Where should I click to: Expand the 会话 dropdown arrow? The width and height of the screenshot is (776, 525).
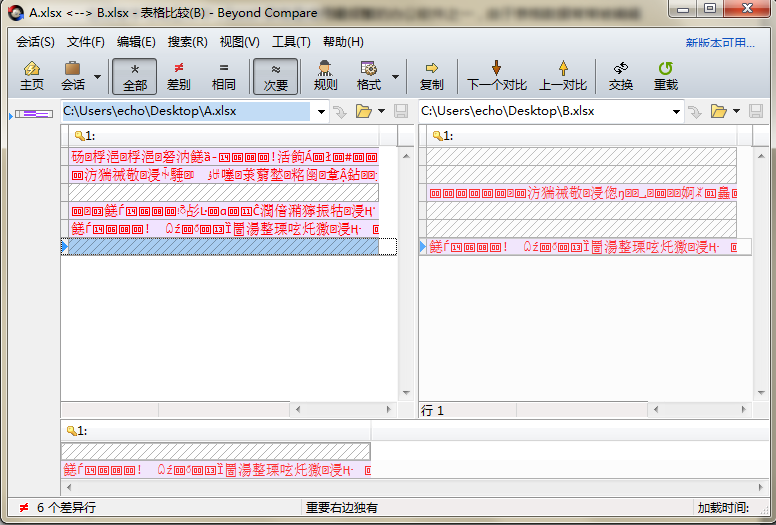click(x=97, y=77)
